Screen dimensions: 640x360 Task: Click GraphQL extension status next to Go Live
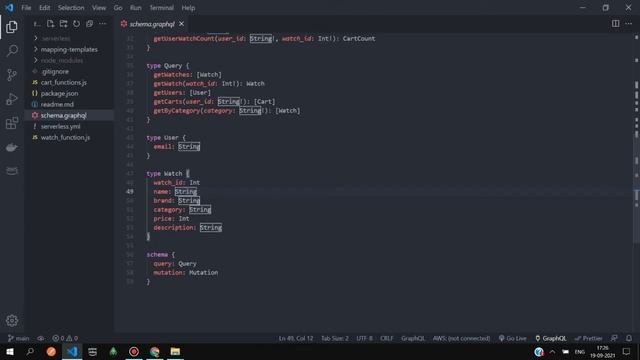(551, 338)
